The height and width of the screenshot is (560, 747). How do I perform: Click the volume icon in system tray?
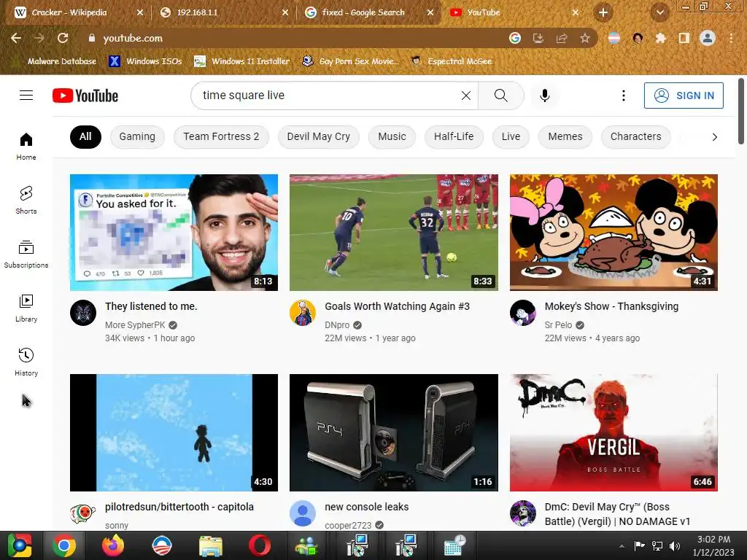[675, 545]
